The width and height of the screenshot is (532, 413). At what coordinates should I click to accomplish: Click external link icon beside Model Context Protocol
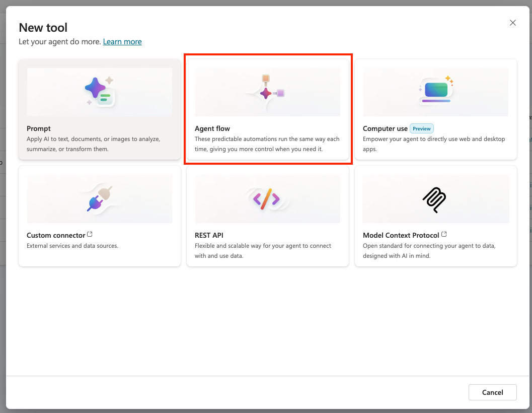coord(444,235)
